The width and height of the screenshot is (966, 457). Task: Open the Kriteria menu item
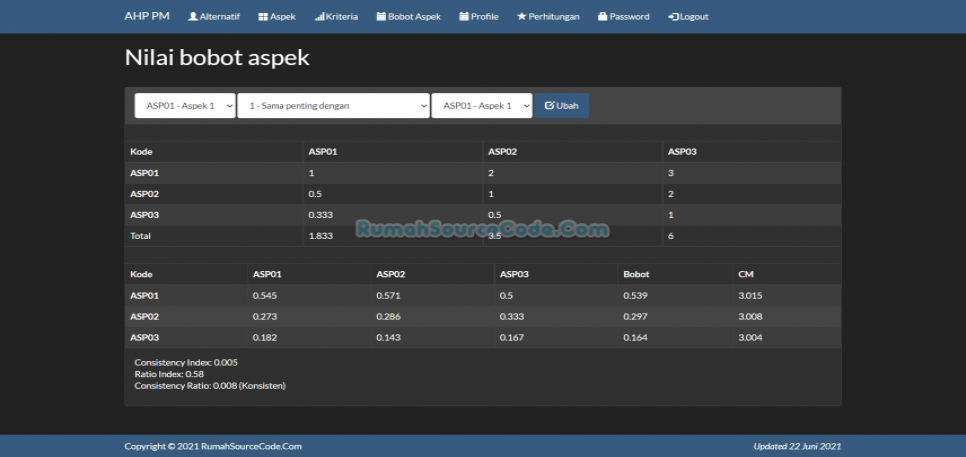pyautogui.click(x=336, y=17)
